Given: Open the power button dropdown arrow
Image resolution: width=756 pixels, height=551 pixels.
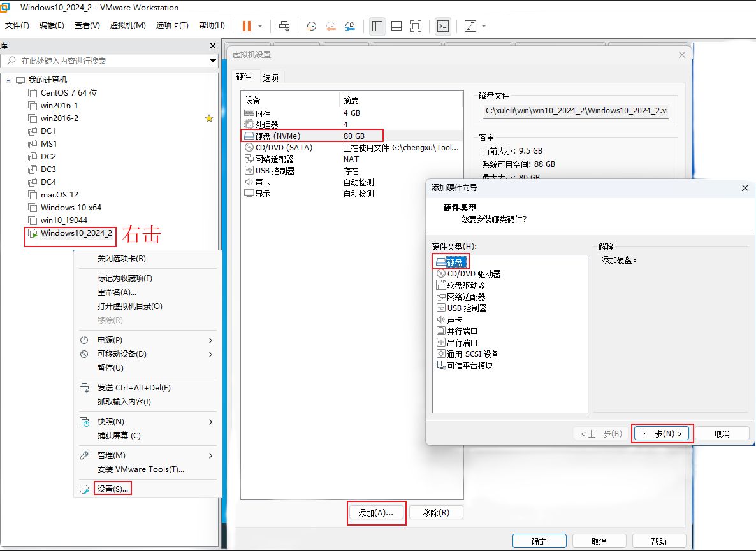Looking at the screenshot, I should (260, 26).
